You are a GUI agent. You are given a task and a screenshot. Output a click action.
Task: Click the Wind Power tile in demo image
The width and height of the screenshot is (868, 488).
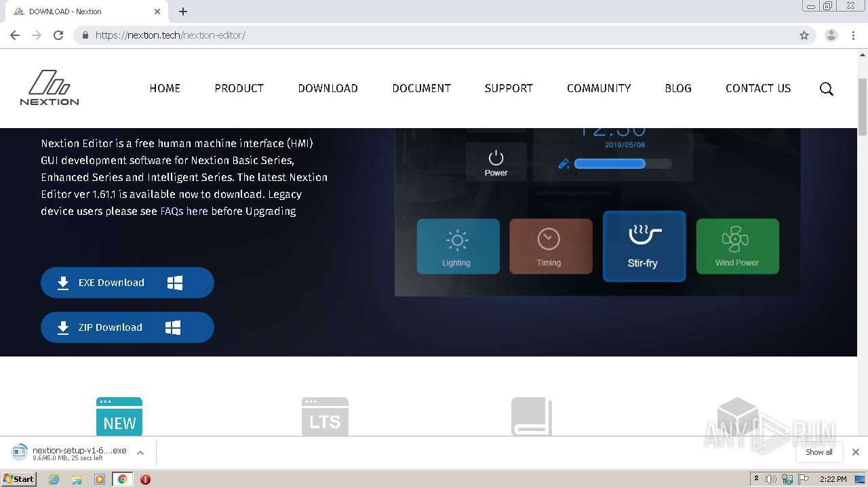[737, 246]
